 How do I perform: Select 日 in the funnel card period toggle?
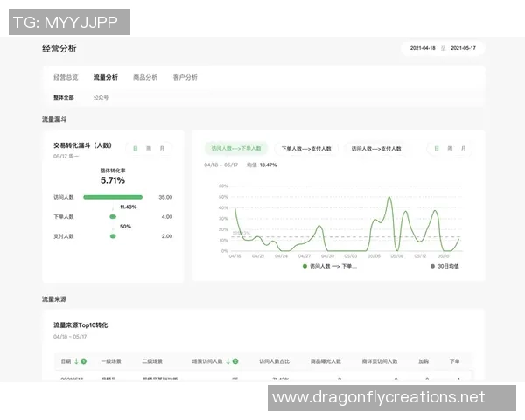coord(136,148)
